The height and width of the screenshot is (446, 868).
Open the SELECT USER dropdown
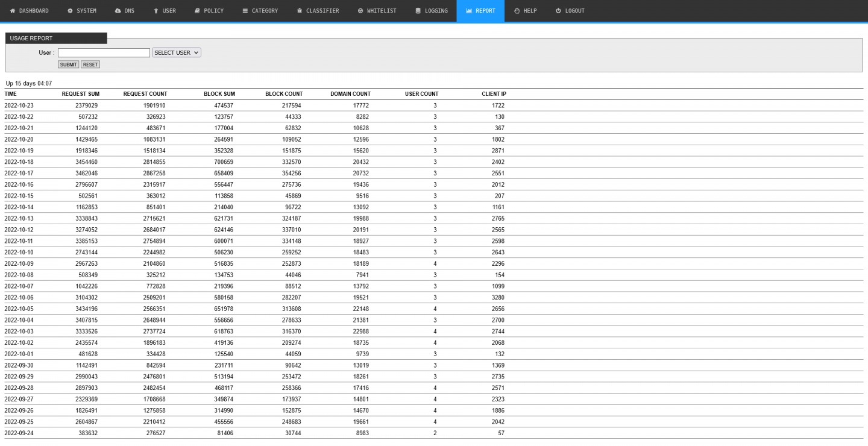click(176, 53)
